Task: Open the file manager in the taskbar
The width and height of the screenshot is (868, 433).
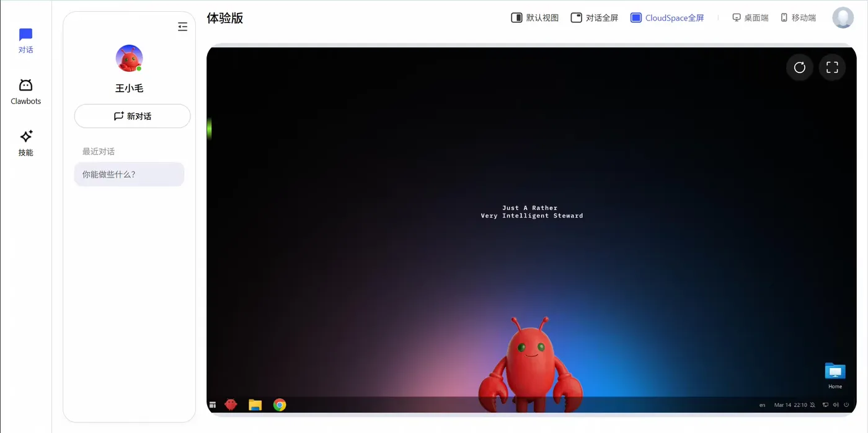Action: 255,405
